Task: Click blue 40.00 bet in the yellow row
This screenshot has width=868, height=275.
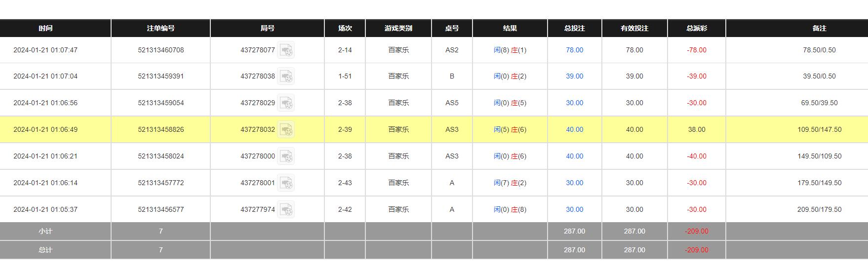Action: pyautogui.click(x=574, y=130)
